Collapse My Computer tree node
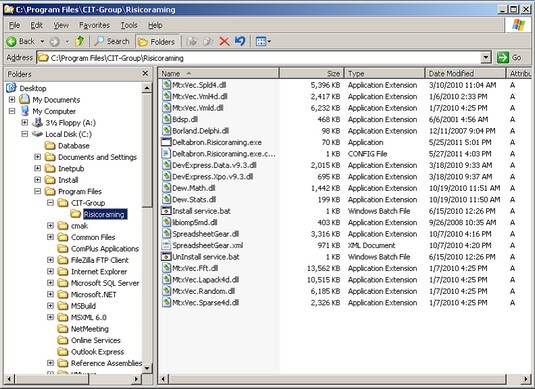 (12, 111)
